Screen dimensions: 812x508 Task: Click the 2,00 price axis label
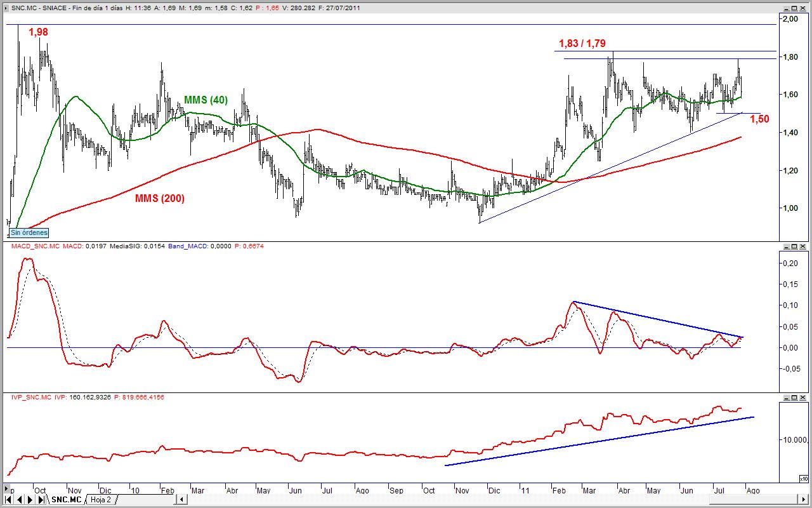coord(790,19)
